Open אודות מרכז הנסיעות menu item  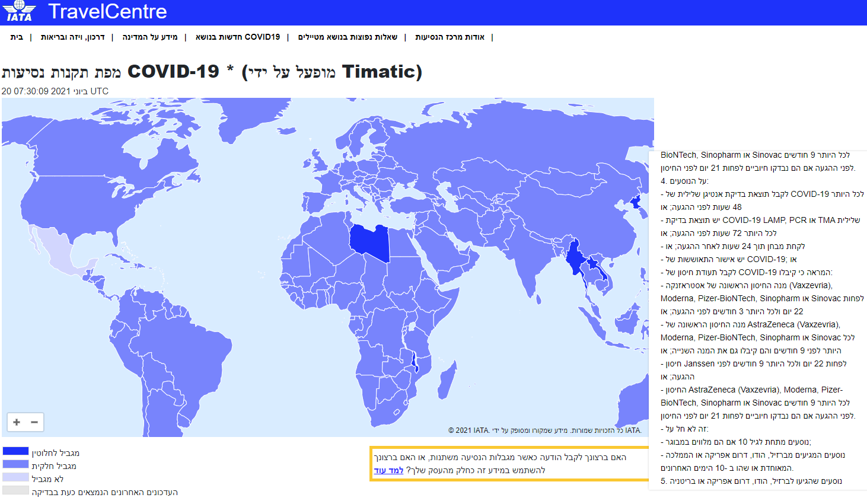(x=450, y=37)
